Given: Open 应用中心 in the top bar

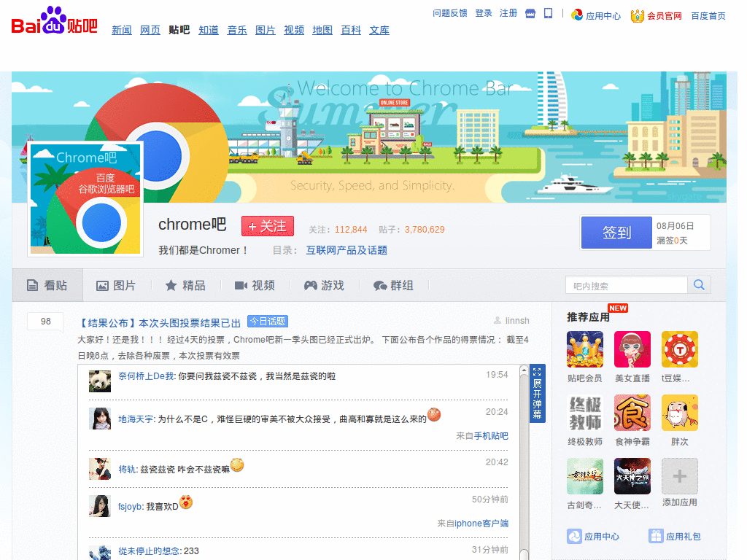Looking at the screenshot, I should tap(597, 16).
